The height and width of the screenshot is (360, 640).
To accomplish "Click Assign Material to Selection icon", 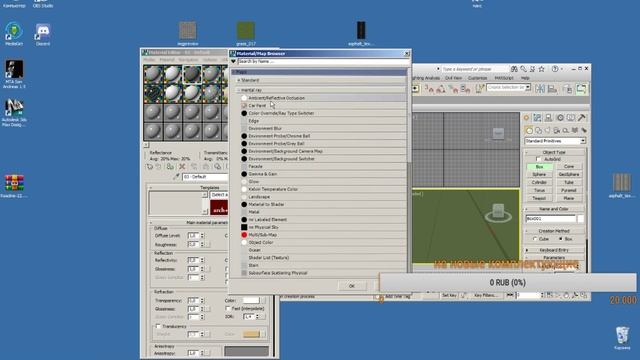I will (170, 167).
